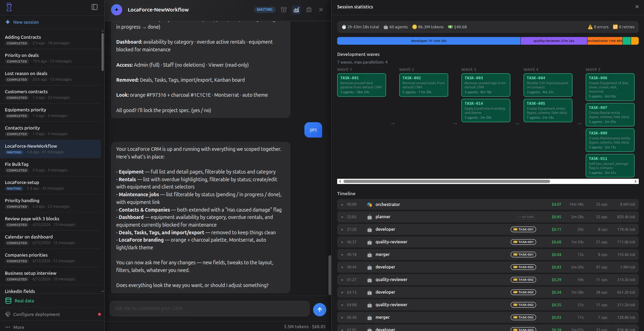Click the retries icon next to 0 retries
The height and width of the screenshot is (331, 644).
click(x=615, y=27)
